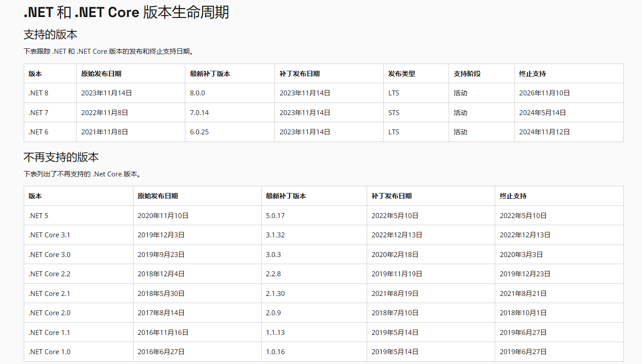The width and height of the screenshot is (642, 364).
Task: Click end of support '2024年11月12日'
Action: coord(544,132)
